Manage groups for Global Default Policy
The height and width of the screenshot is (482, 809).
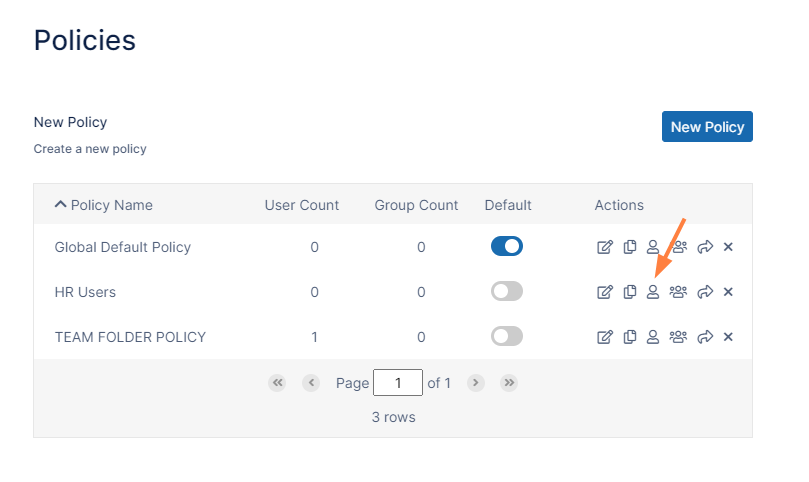coord(678,247)
